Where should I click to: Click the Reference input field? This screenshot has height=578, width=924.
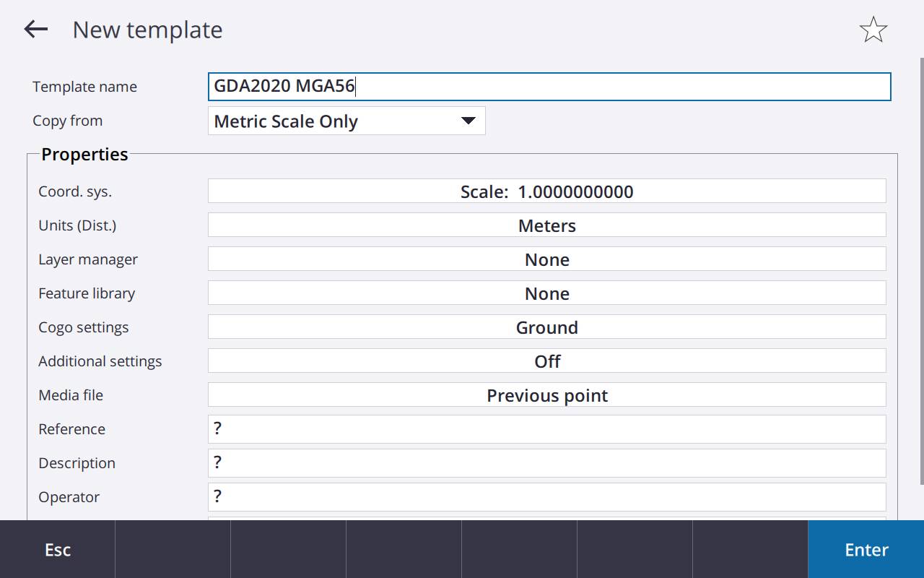(x=546, y=429)
